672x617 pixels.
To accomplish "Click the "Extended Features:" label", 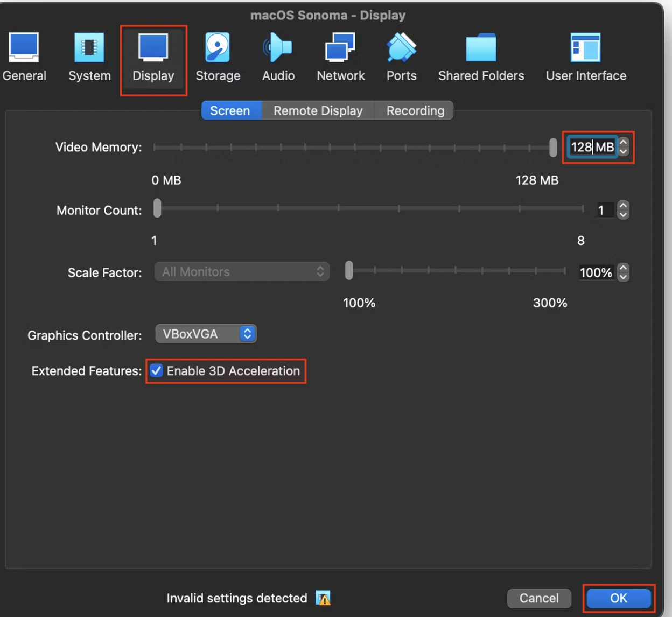I will point(87,371).
